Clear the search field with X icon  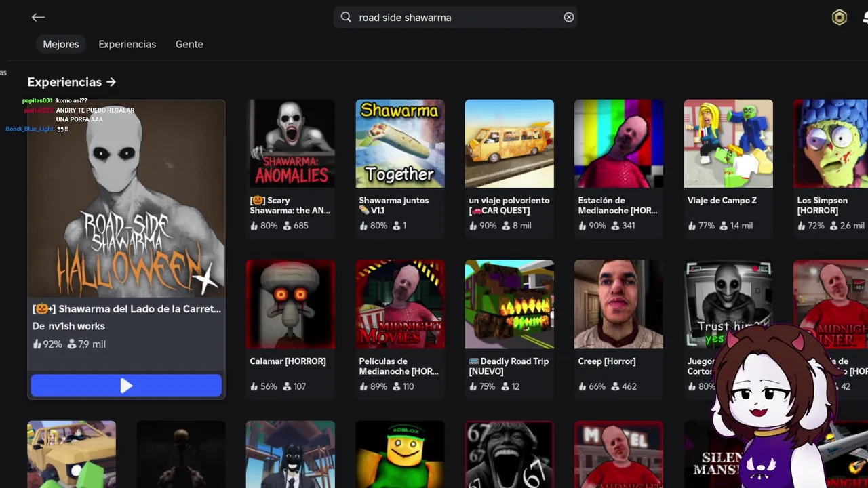click(x=569, y=17)
